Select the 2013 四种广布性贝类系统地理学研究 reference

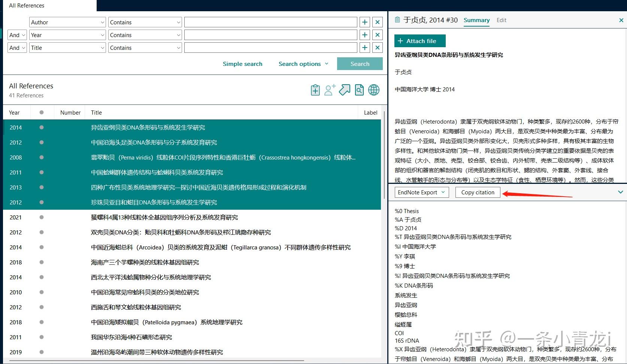(x=192, y=187)
